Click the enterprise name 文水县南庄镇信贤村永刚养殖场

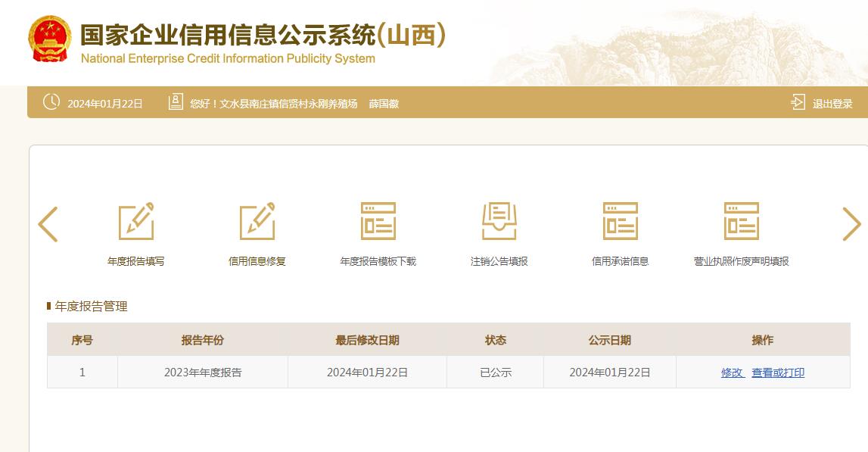(x=288, y=104)
